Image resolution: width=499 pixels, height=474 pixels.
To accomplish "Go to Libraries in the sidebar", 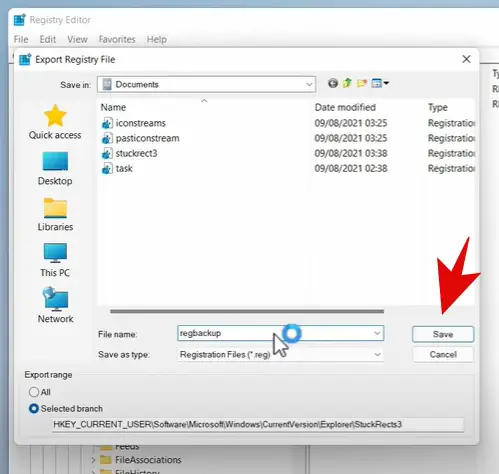I will (55, 214).
